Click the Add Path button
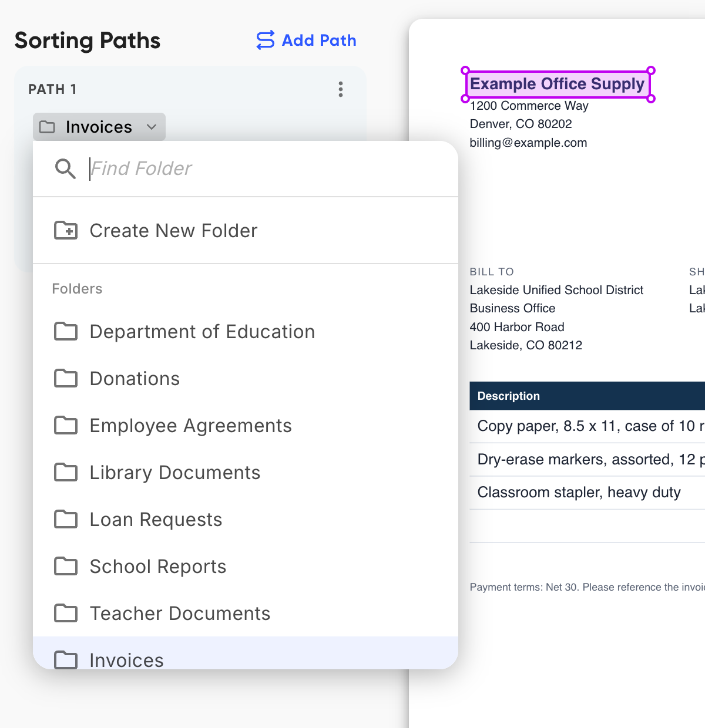This screenshot has width=705, height=728. (x=306, y=40)
